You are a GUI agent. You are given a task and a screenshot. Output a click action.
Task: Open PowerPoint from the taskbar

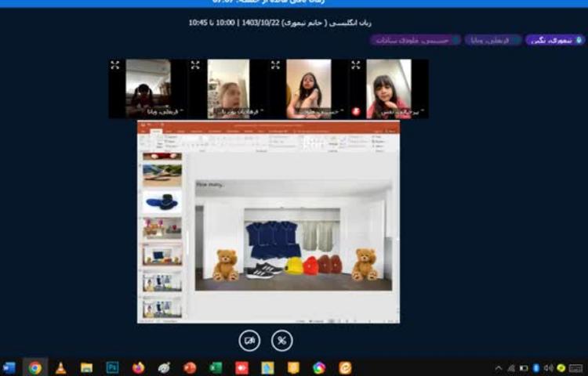190,367
